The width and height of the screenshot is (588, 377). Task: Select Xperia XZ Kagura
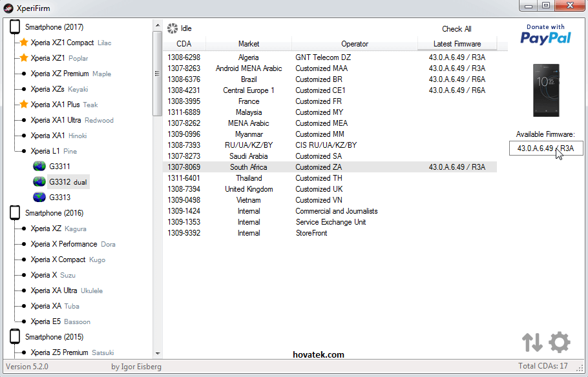pyautogui.click(x=58, y=229)
